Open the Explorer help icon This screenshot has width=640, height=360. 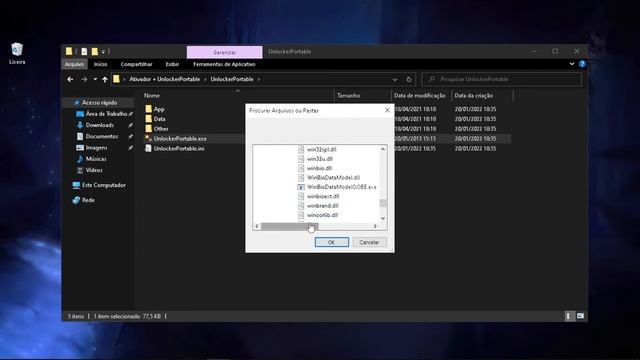[x=582, y=64]
